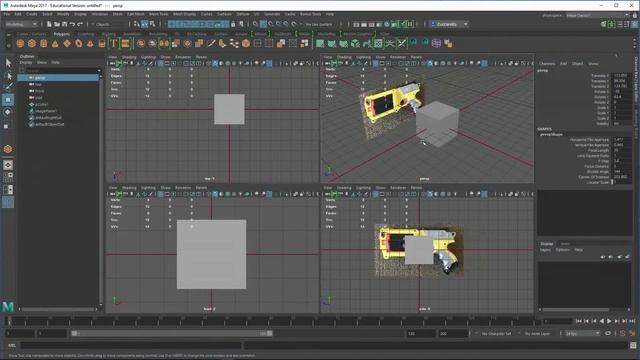Click the Undo arrow icon
Image resolution: width=640 pixels, height=360 pixels.
[72, 24]
